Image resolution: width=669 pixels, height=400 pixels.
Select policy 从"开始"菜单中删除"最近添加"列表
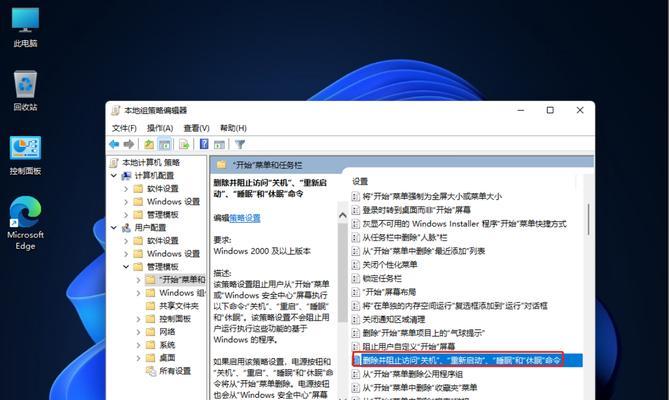[424, 251]
